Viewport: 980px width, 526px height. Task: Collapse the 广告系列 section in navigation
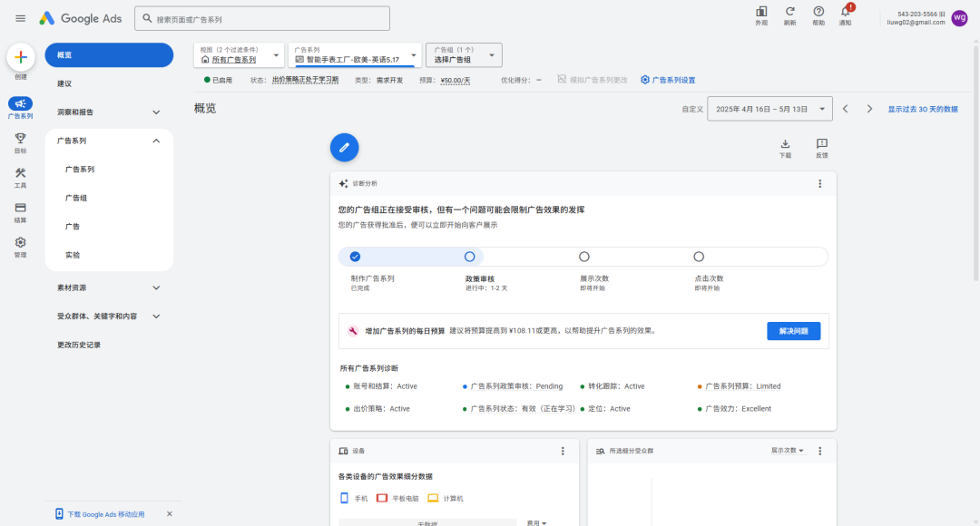click(156, 141)
